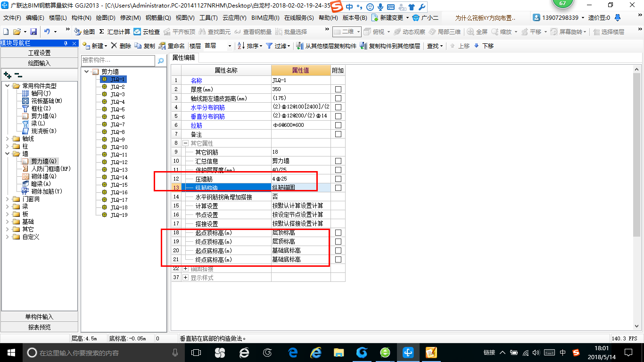This screenshot has width=644, height=362.
Task: Click the Save disk icon
Action: coord(33,32)
